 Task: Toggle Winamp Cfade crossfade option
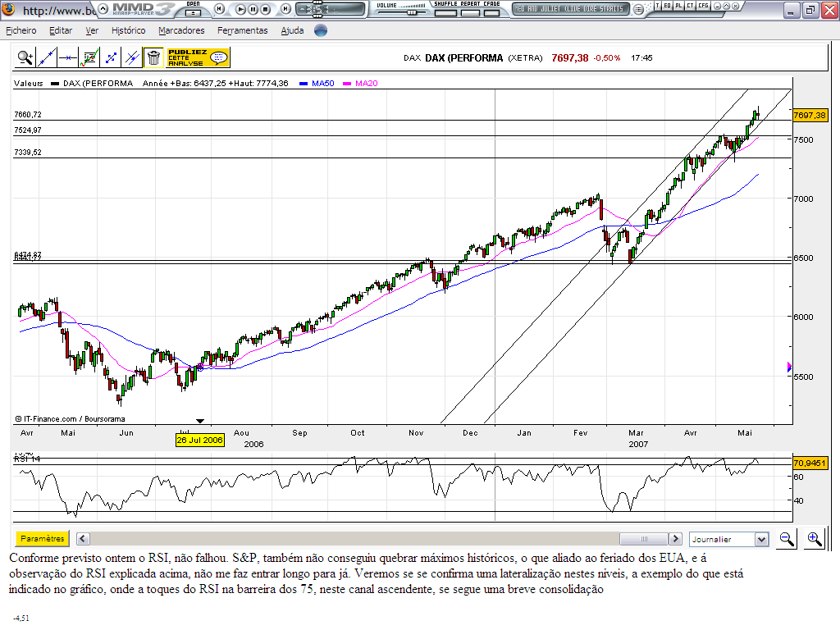491,12
